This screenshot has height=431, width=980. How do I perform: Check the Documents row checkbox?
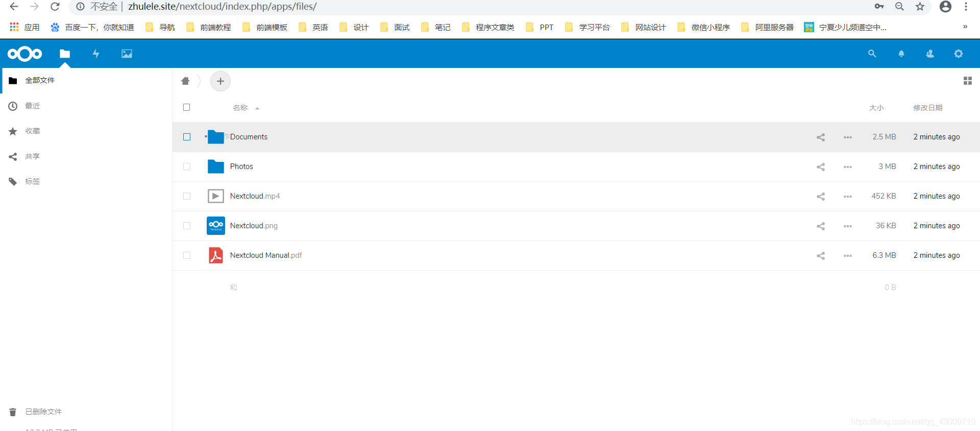click(x=187, y=137)
